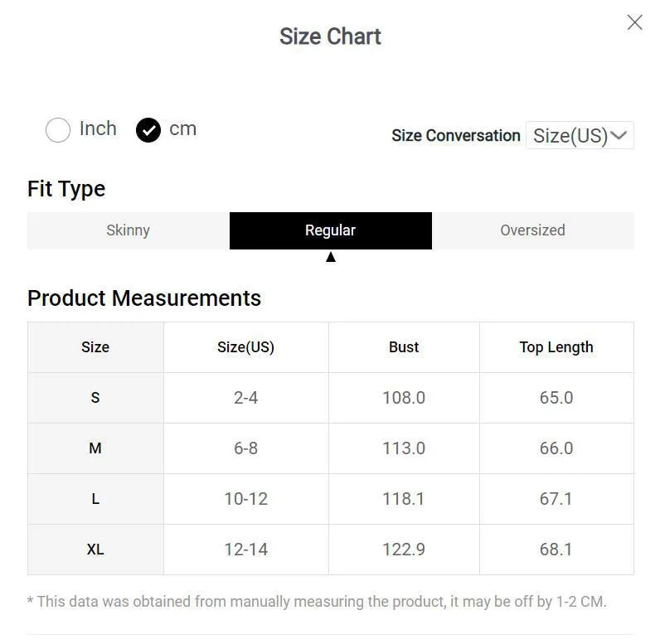Select the Inch unit radio button
This screenshot has width=660, height=644.
(x=58, y=130)
